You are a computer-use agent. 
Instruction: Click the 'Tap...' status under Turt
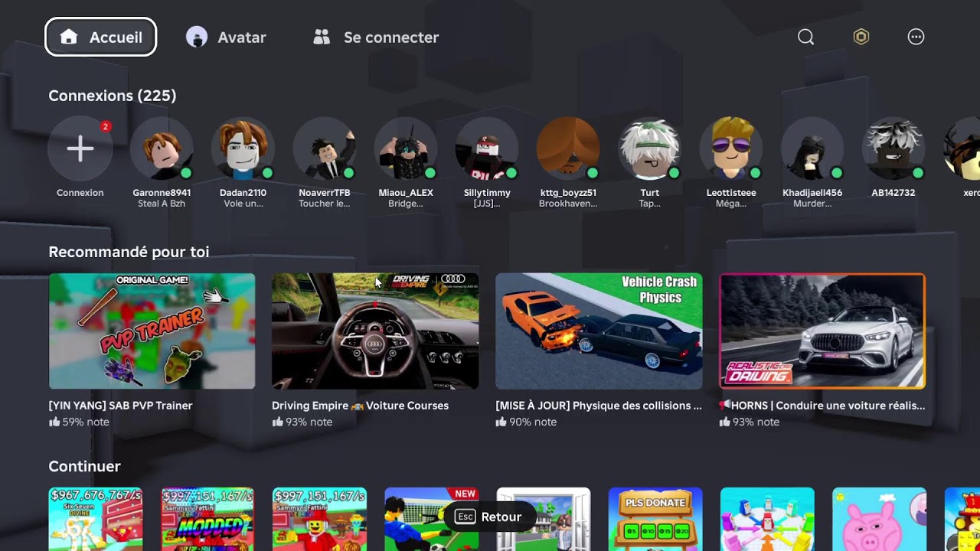[649, 204]
